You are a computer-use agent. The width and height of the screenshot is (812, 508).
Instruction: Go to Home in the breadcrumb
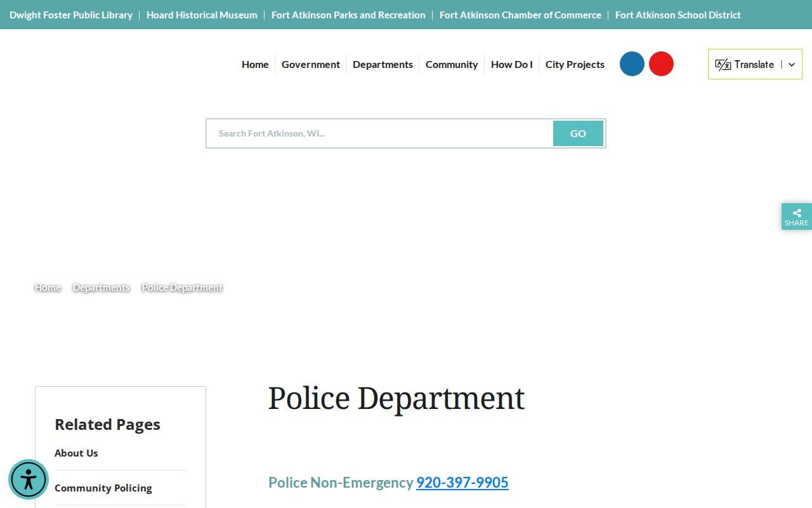[x=48, y=288]
